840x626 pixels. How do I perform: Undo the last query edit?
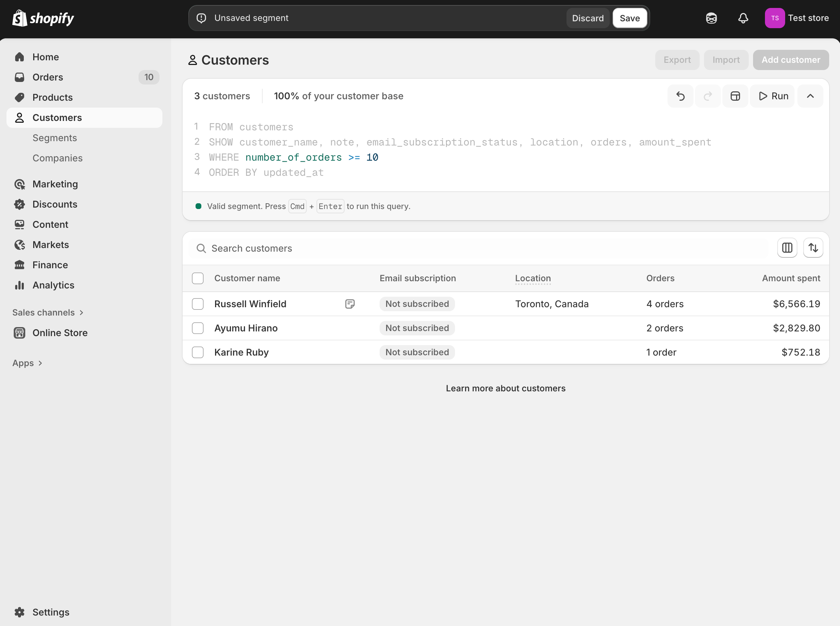[x=680, y=96]
